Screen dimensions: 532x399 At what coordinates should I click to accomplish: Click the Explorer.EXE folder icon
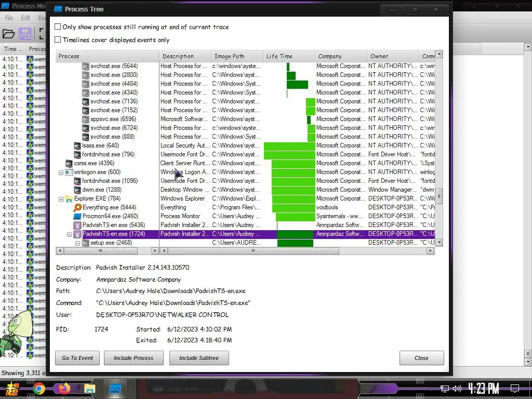pyautogui.click(x=69, y=198)
